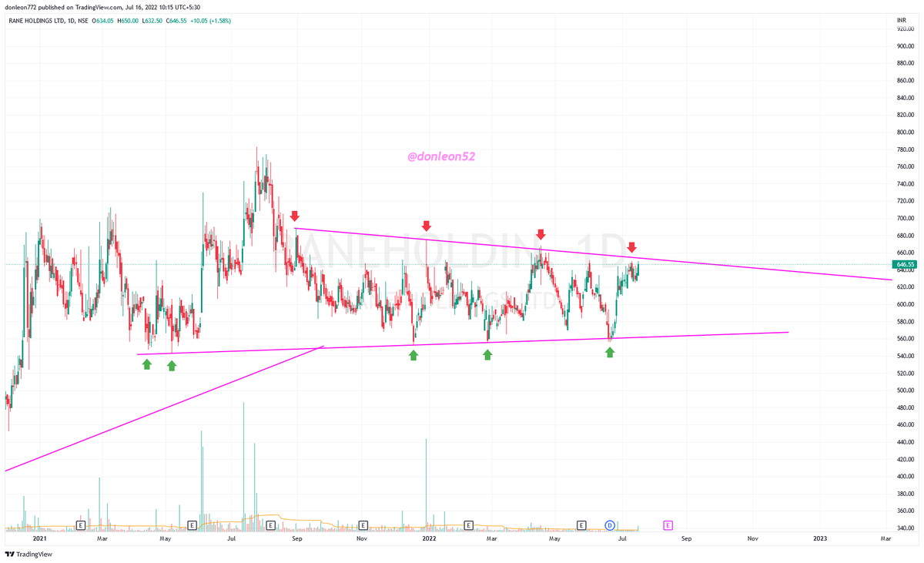Select the descending upper resistance trendline
Image resolution: width=924 pixels, height=563 pixels.
593,254
